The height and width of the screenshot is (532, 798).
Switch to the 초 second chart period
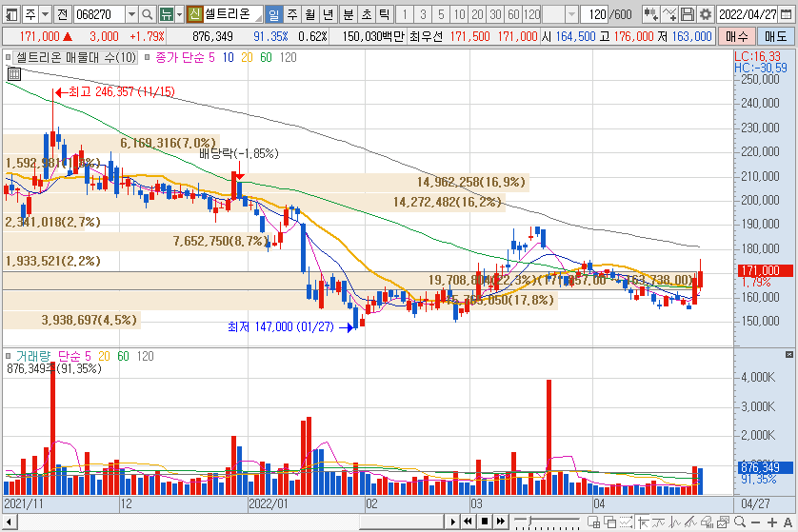pos(367,14)
